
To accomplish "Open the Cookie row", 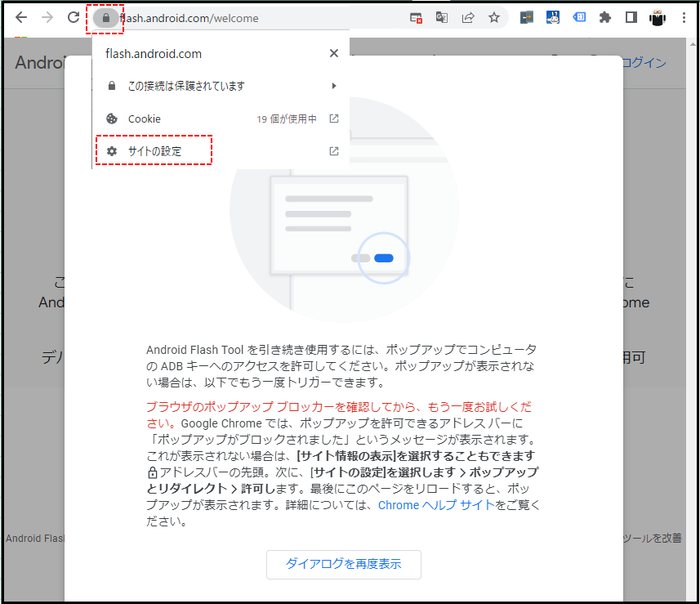I will 221,119.
